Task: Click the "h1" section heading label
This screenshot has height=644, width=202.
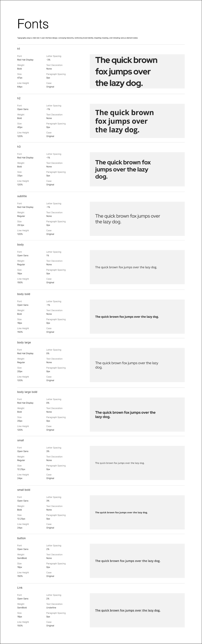Action: tap(19, 49)
